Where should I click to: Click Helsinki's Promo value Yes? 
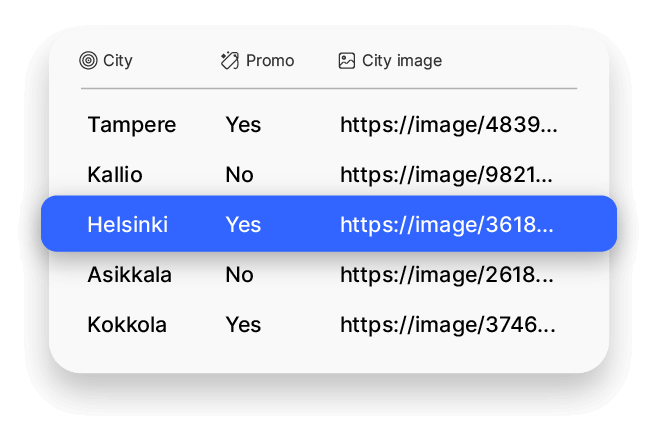tap(243, 225)
